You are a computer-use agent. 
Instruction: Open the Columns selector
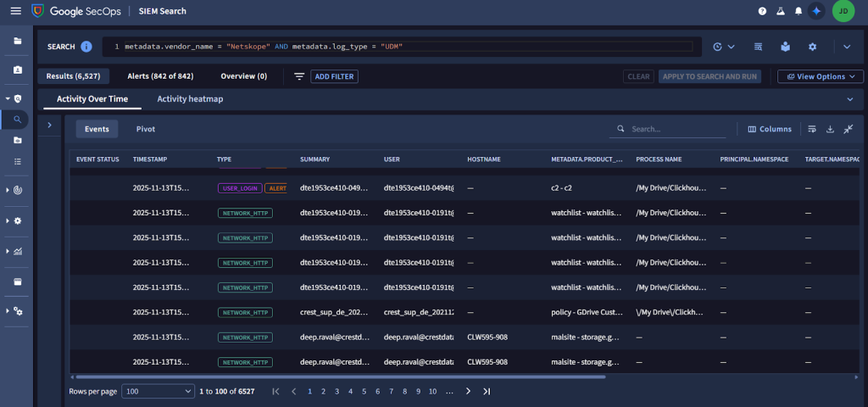(x=770, y=129)
